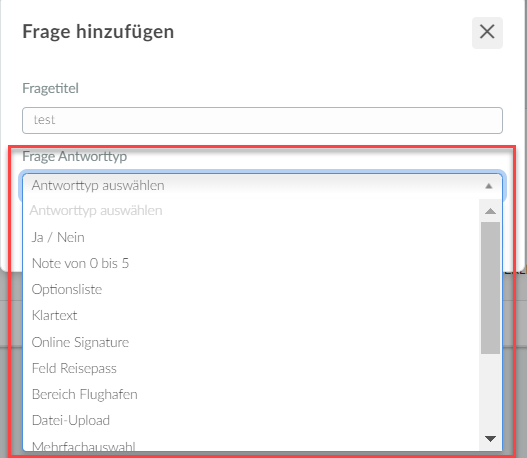Screen dimensions: 527x458
Task: Click the dropdown list scrollbar thumb
Action: (490, 288)
